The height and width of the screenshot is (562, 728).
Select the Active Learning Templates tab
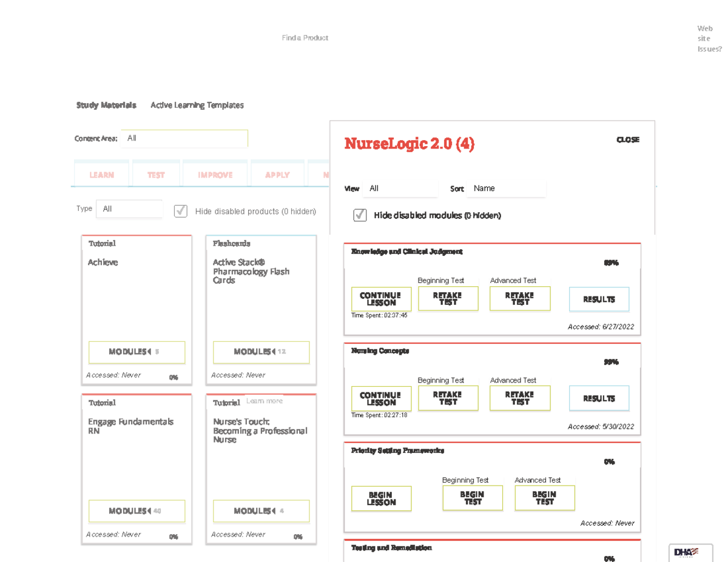(x=197, y=105)
